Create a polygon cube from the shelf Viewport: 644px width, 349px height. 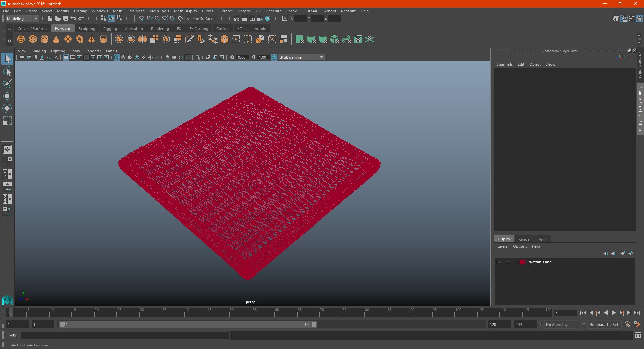coord(33,39)
